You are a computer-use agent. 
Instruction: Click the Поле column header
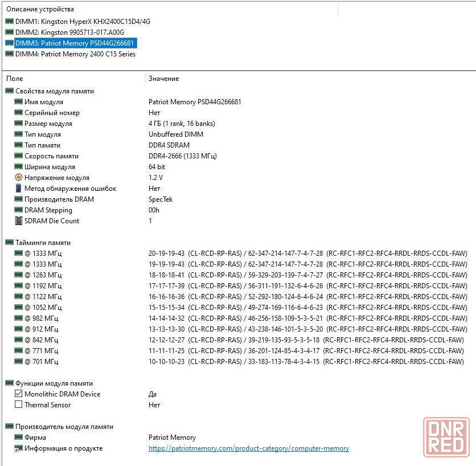(15, 79)
